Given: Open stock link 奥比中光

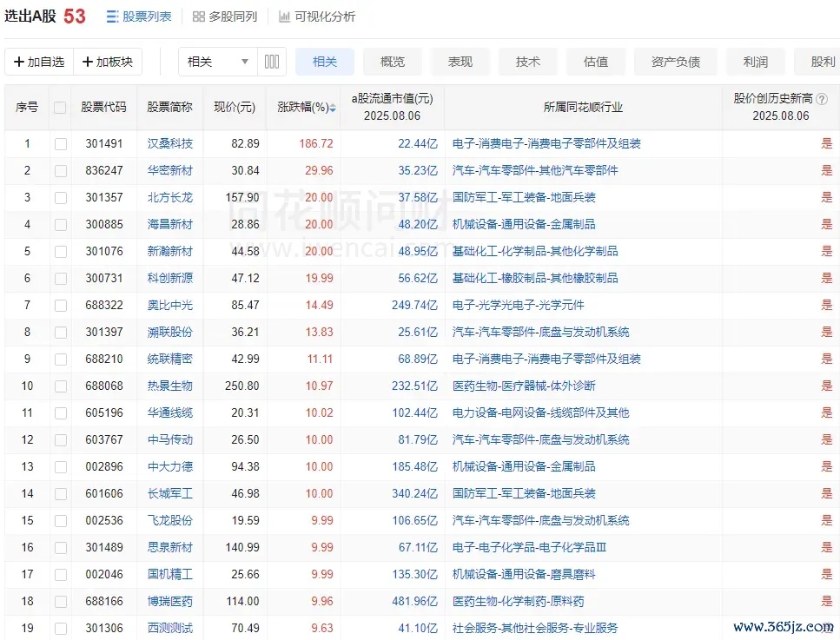Looking at the screenshot, I should [169, 305].
